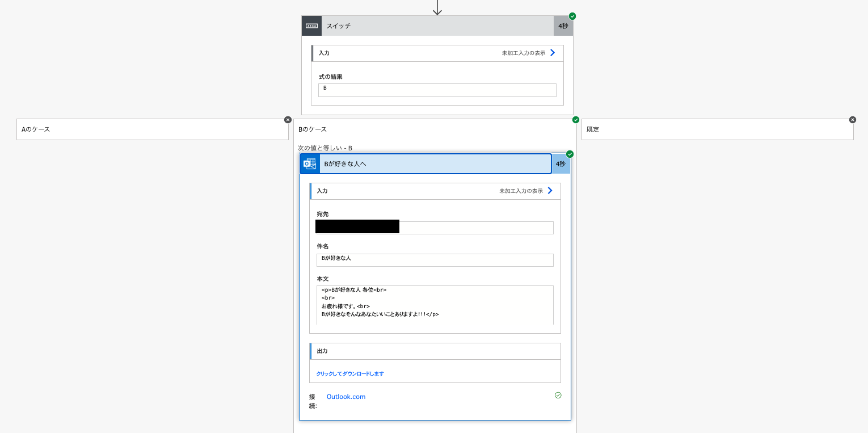Viewport: 868px width, 433px height.
Task: Expand the Aのケース branch
Action: (x=153, y=129)
